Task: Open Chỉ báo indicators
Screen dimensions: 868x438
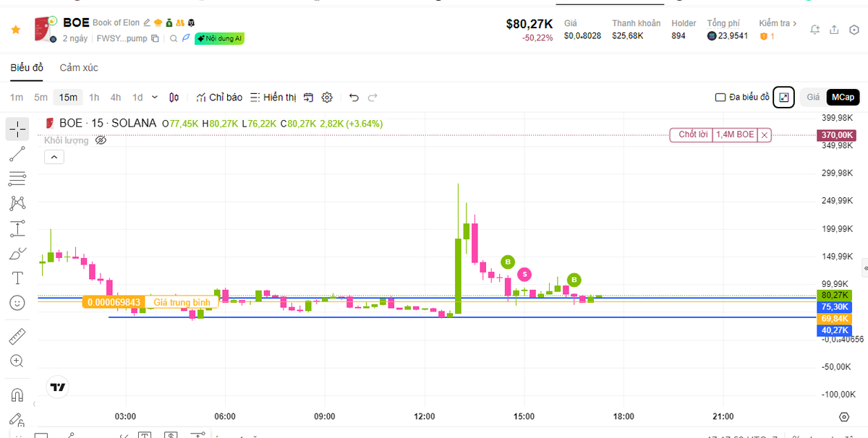Action: tap(219, 98)
